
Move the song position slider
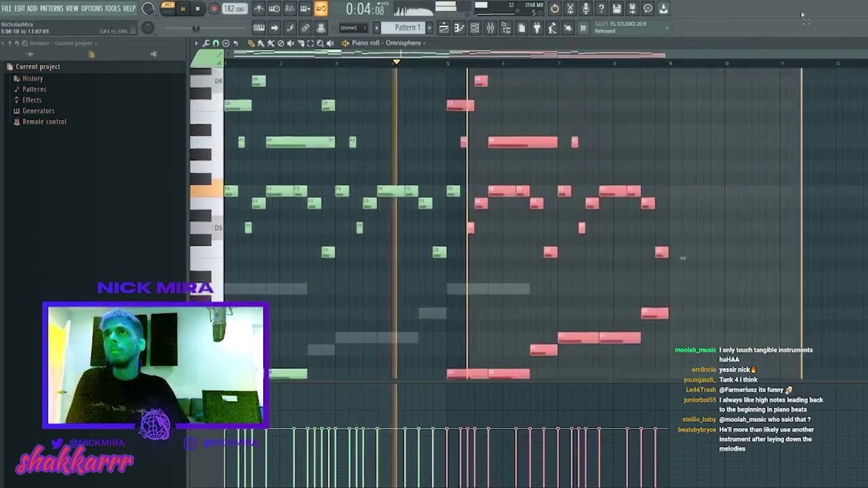click(x=195, y=28)
